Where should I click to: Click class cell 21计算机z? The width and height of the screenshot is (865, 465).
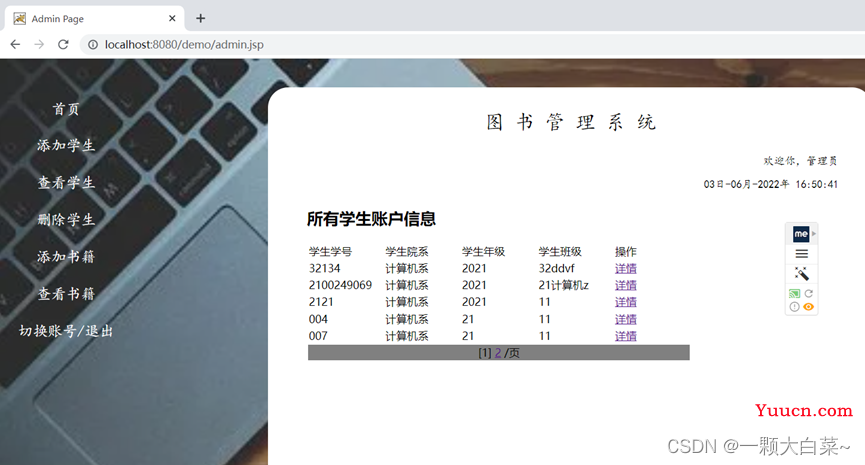[564, 285]
